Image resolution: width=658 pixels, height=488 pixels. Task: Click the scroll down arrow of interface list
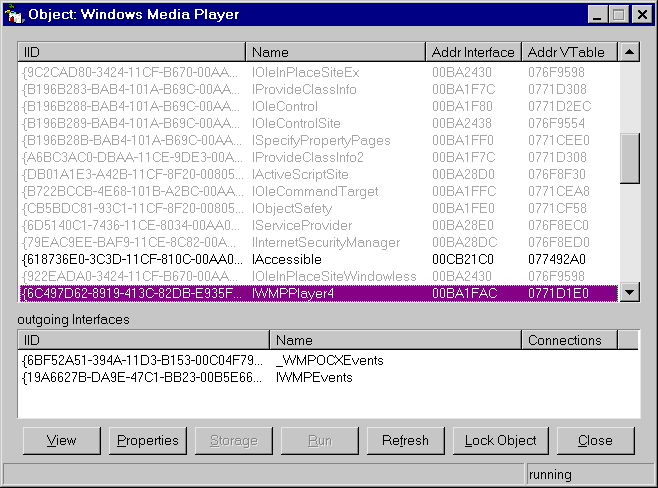click(x=629, y=292)
